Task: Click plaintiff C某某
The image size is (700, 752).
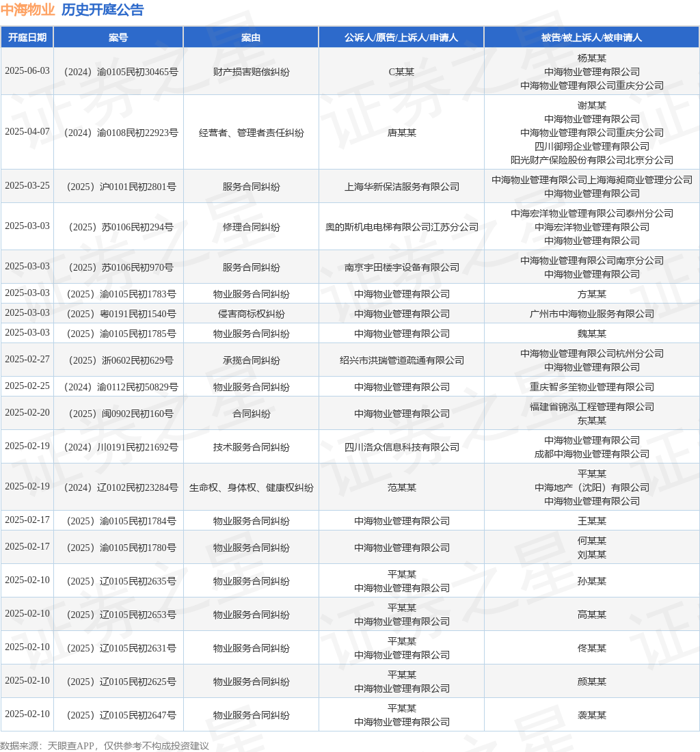Action: pos(402,72)
